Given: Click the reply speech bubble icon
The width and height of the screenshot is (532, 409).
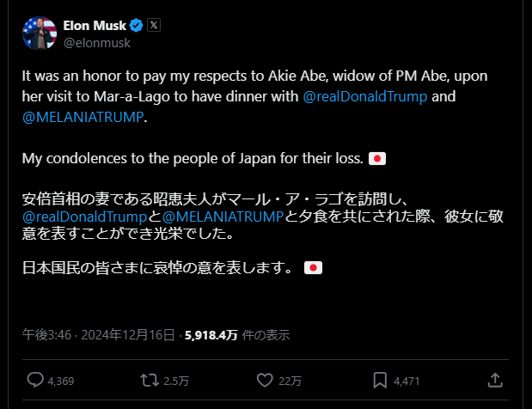Looking at the screenshot, I should click(35, 380).
